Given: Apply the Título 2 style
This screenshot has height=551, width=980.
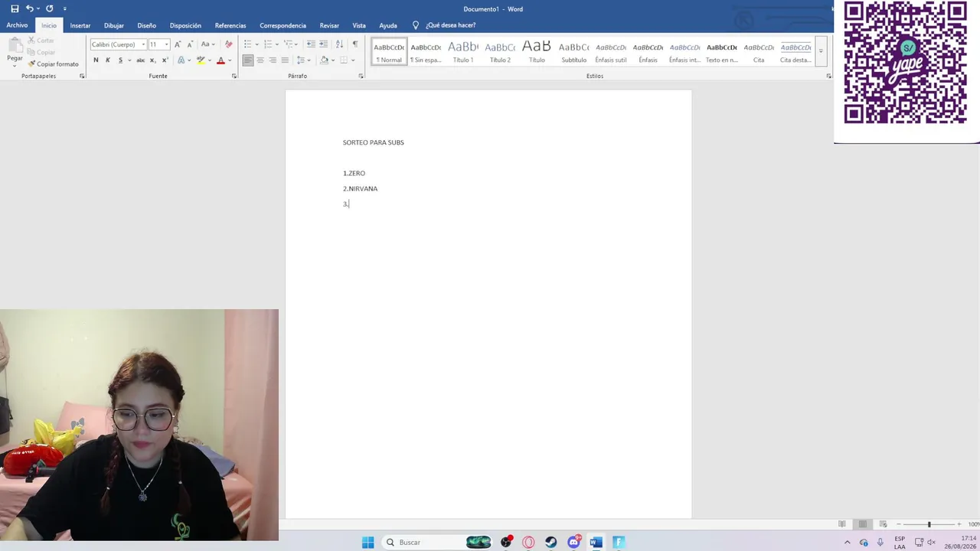Looking at the screenshot, I should [x=500, y=52].
